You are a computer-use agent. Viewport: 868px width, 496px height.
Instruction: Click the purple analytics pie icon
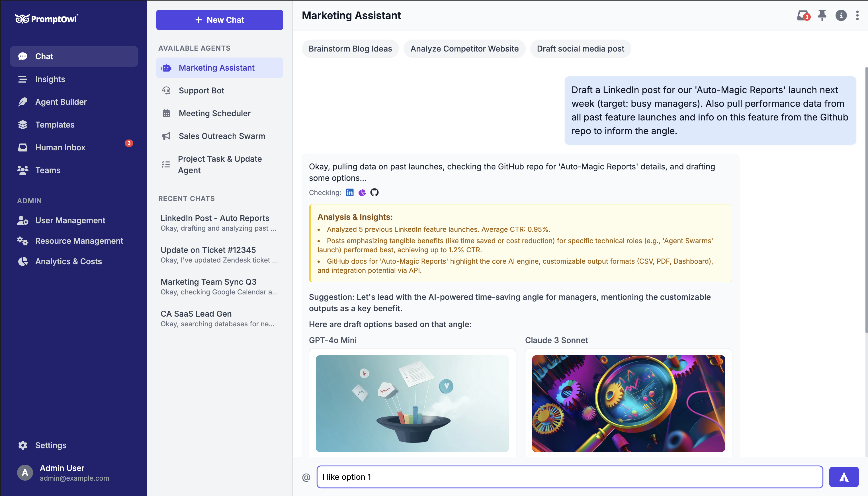362,192
